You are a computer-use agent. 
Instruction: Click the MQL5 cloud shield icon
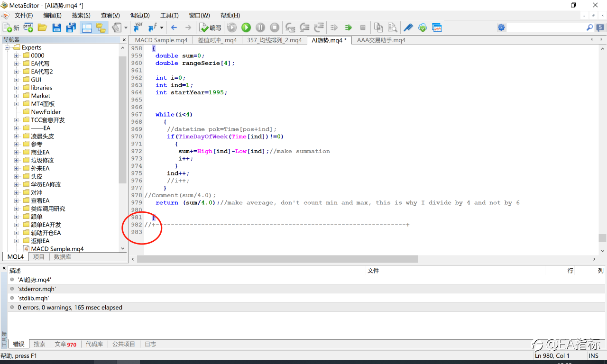pyautogui.click(x=423, y=28)
